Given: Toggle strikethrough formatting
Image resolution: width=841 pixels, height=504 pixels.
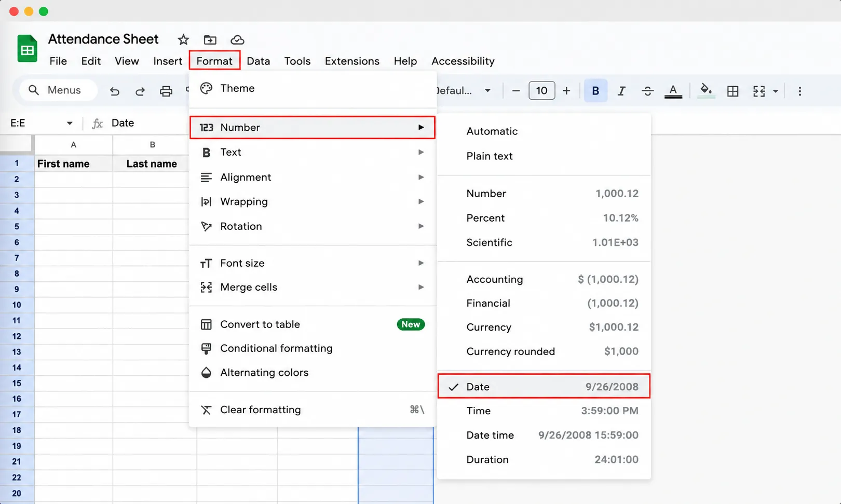Looking at the screenshot, I should [647, 91].
